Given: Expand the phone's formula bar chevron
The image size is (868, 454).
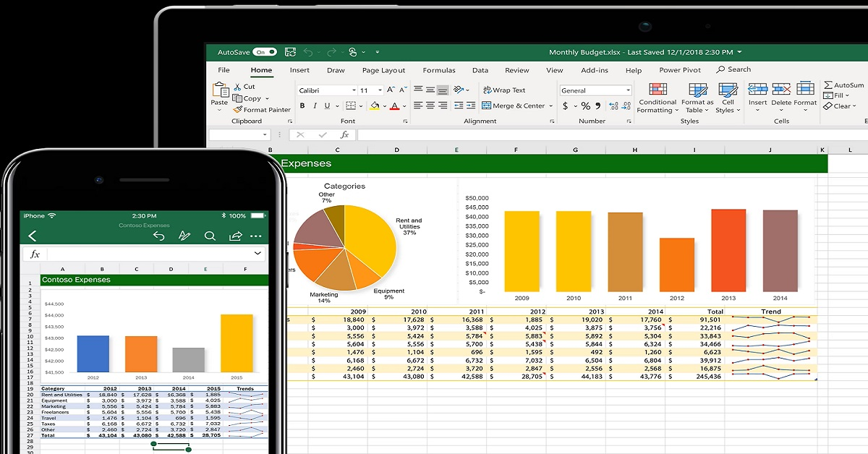Looking at the screenshot, I should tap(258, 254).
